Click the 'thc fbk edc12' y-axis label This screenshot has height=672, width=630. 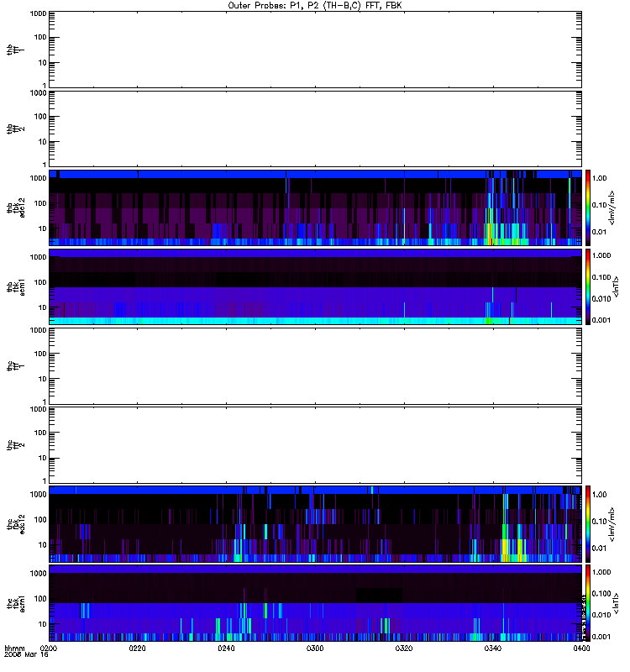15,523
